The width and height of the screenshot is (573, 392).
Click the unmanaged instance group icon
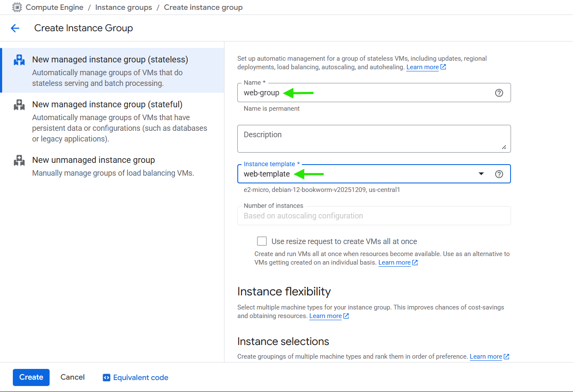[x=19, y=160]
